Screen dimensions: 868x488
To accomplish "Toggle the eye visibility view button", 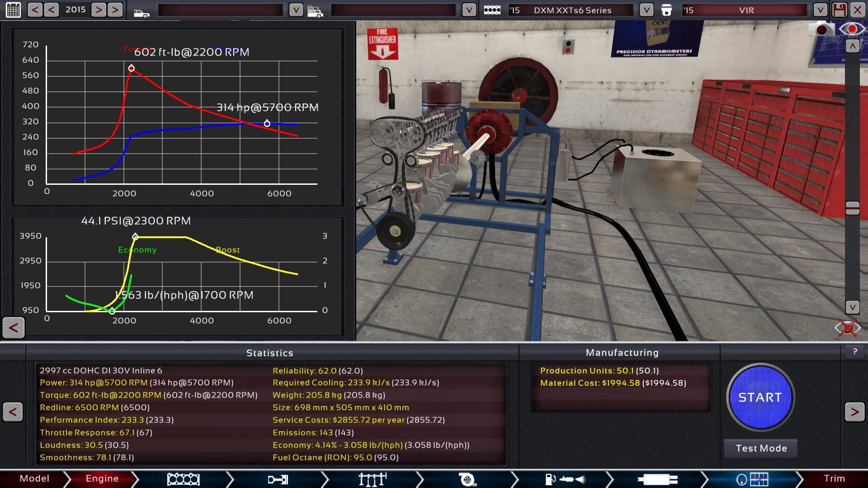I will click(852, 29).
